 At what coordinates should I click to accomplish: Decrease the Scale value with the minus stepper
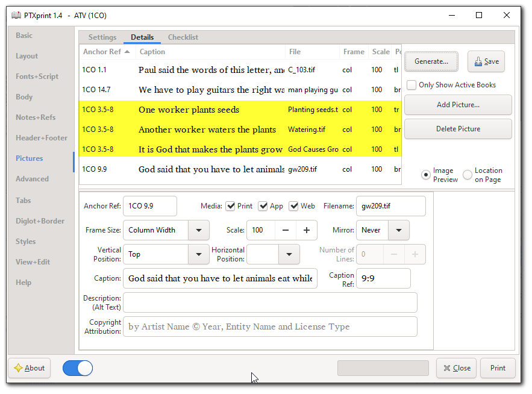pyautogui.click(x=286, y=230)
